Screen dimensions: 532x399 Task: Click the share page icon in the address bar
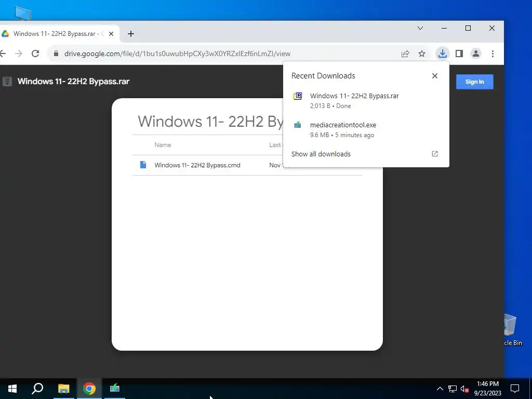[x=405, y=54]
